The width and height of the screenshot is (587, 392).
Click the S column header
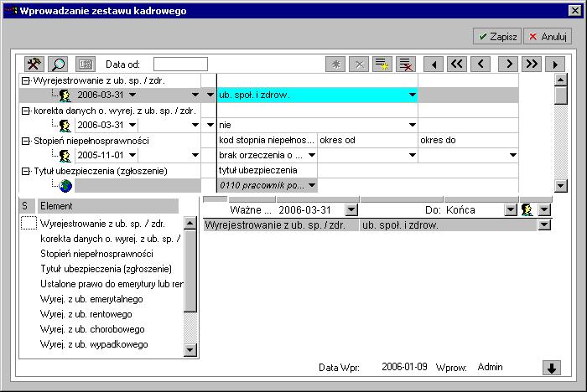pyautogui.click(x=27, y=206)
